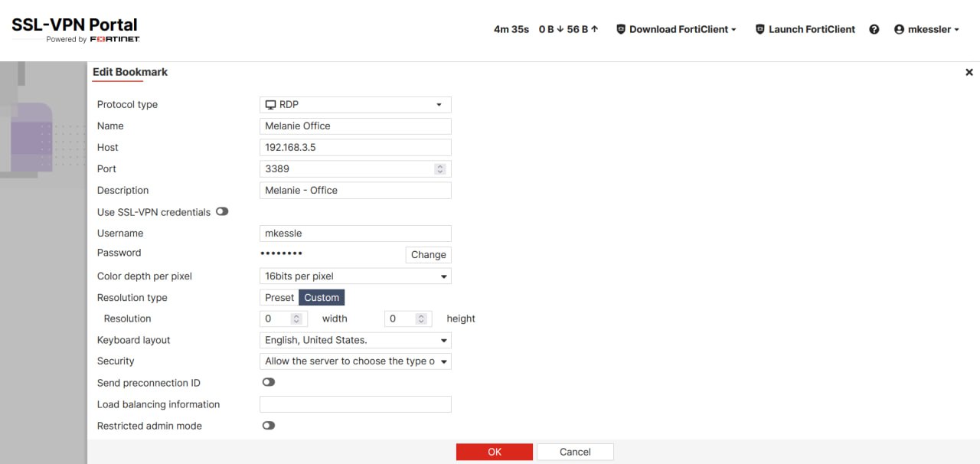This screenshot has width=980, height=464.
Task: Click the session timer 4m 35s
Action: pos(511,29)
